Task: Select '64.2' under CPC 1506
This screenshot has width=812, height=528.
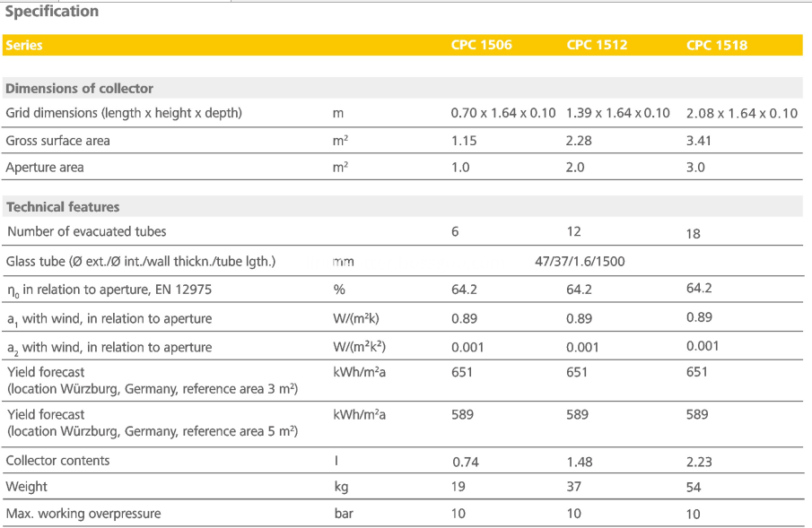Action: [x=464, y=290]
